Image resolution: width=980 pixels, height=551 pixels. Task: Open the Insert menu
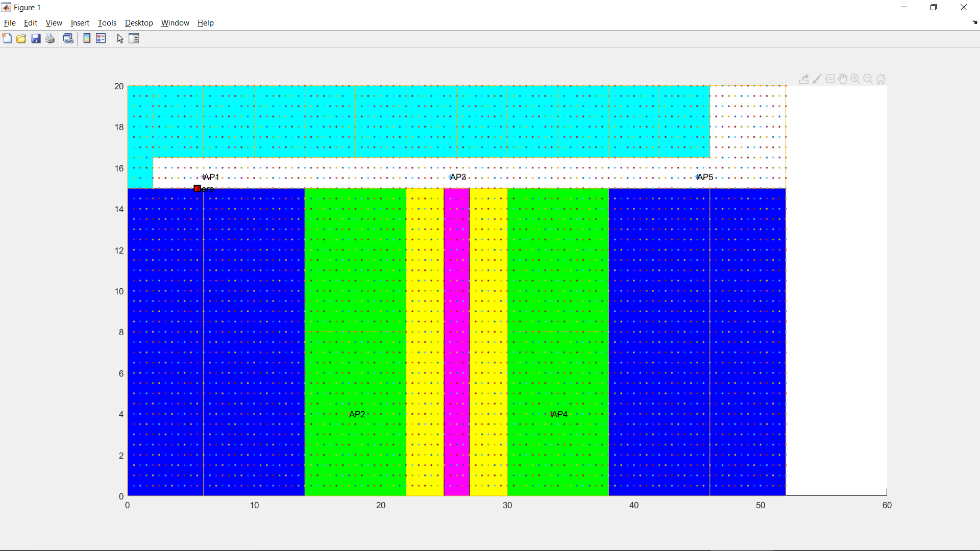80,23
